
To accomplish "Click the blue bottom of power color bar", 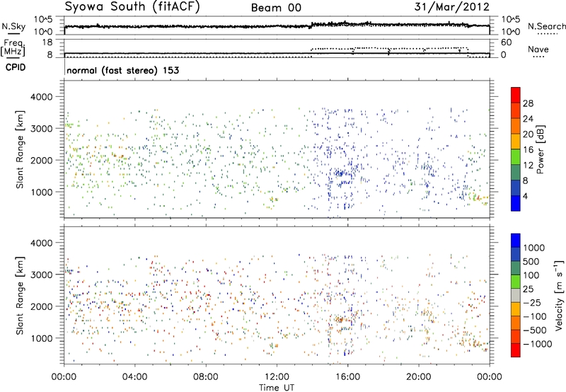I will 516,203.
